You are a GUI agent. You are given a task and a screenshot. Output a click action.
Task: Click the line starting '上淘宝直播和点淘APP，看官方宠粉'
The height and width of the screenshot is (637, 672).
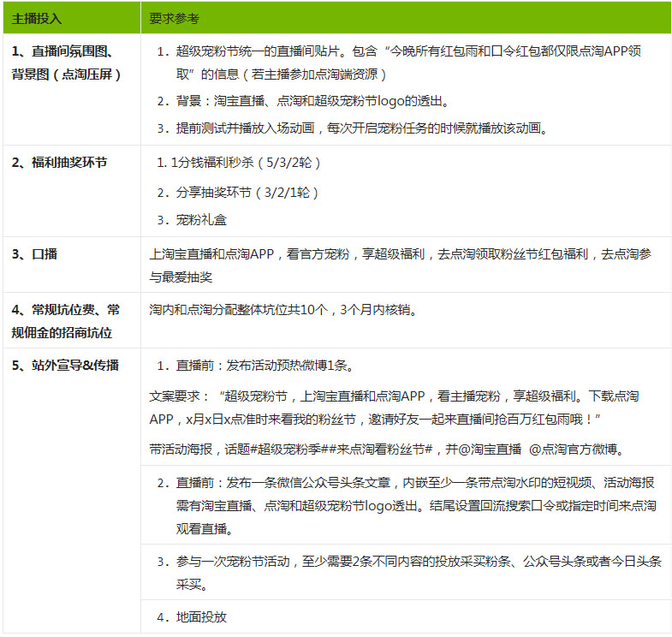(x=401, y=253)
